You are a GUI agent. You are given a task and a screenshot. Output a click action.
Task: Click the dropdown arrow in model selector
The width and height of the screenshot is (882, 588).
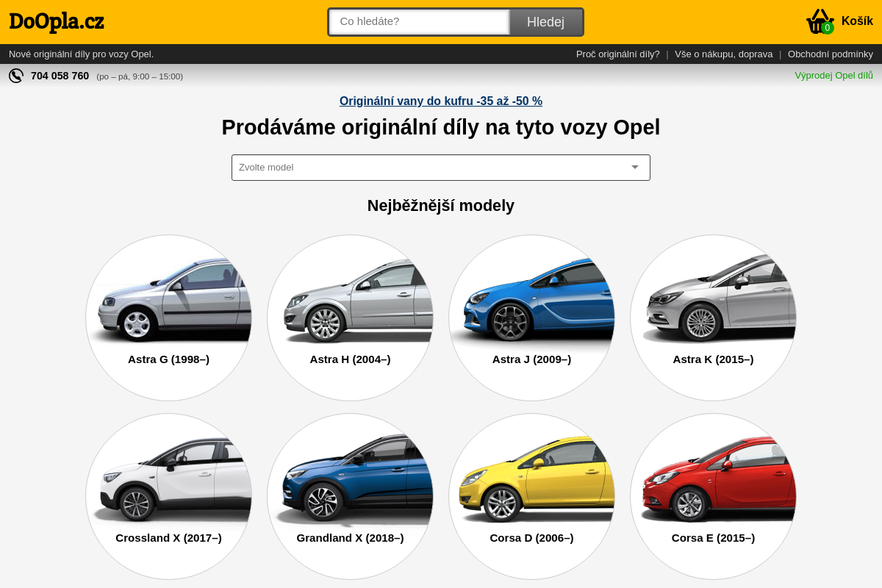point(635,168)
